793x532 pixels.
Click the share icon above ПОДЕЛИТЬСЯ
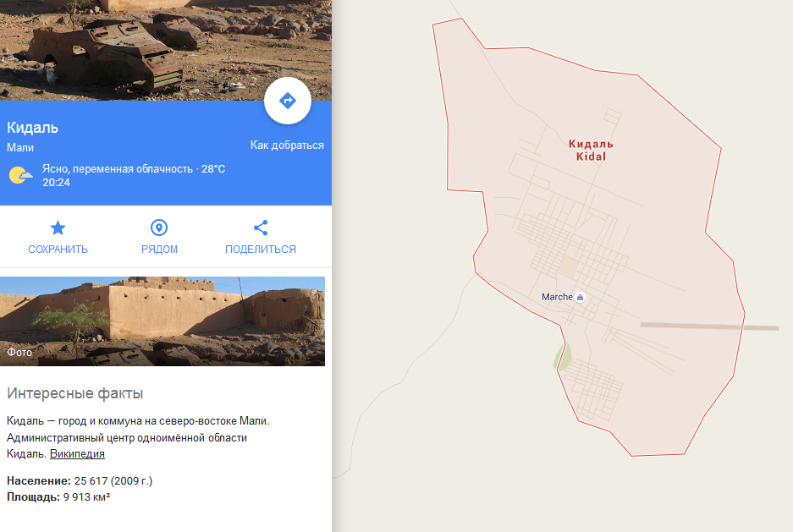pyautogui.click(x=261, y=228)
